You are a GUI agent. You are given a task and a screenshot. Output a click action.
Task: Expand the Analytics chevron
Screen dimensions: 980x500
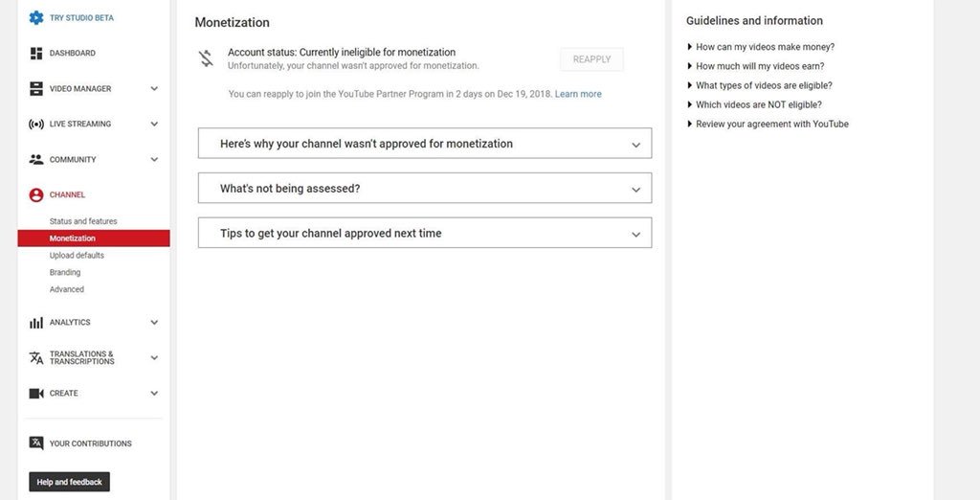click(154, 322)
